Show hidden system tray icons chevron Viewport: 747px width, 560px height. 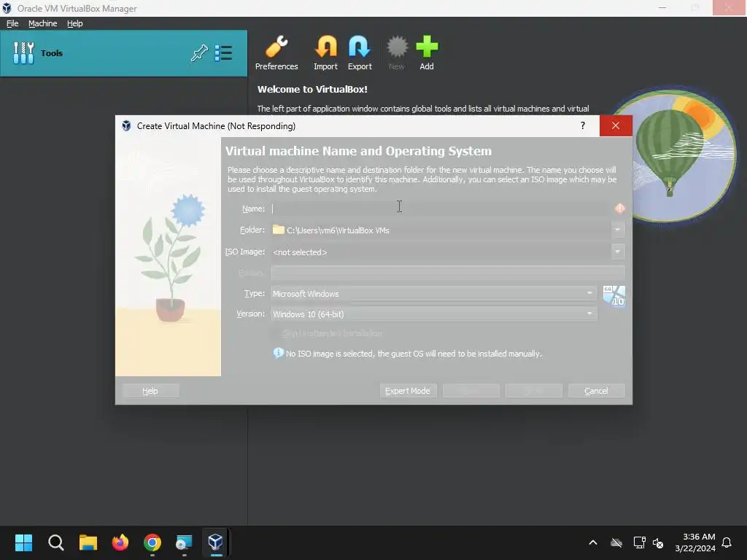click(x=592, y=542)
